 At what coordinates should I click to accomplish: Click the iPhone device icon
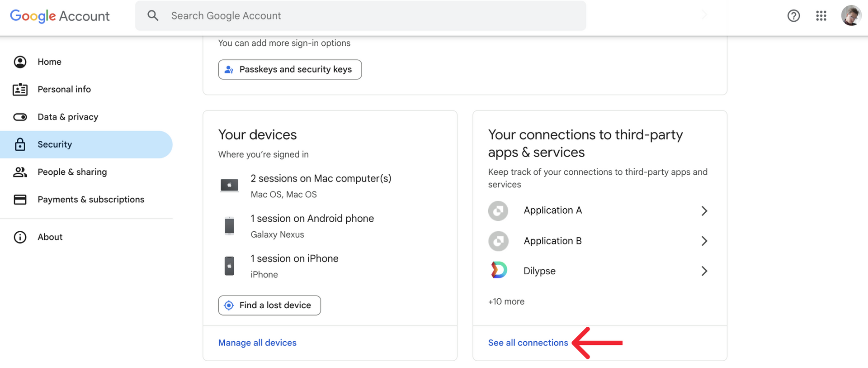tap(230, 266)
